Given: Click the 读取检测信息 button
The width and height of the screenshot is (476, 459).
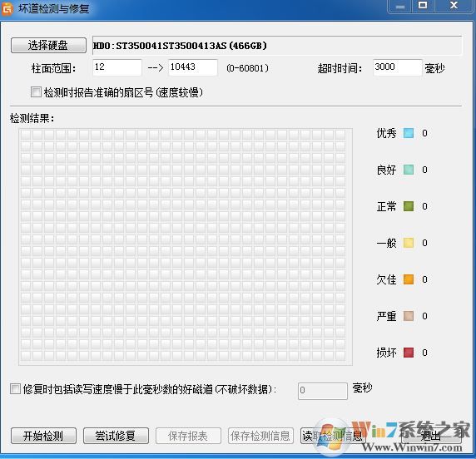Looking at the screenshot, I should (333, 436).
